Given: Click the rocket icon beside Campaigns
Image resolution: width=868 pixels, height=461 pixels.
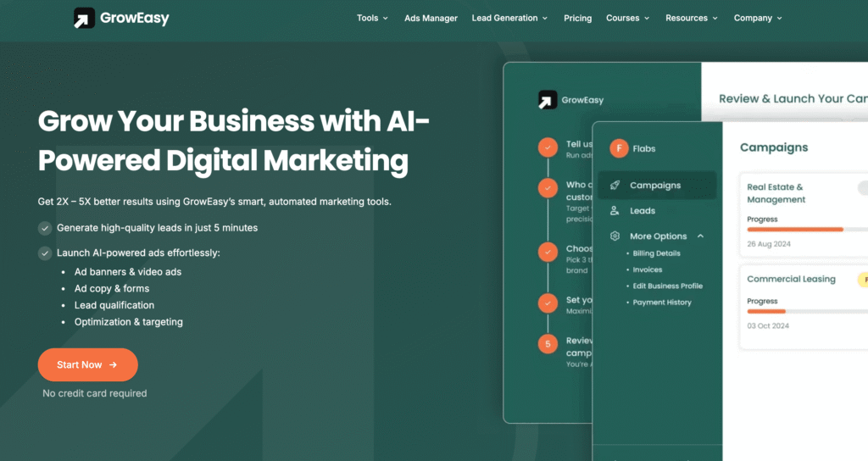Looking at the screenshot, I should point(615,185).
